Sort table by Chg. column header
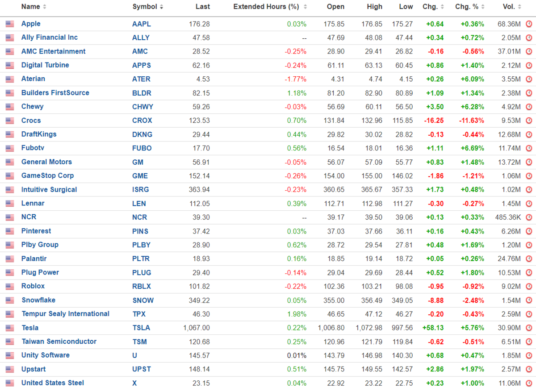This screenshot has width=536, height=392. coord(433,7)
